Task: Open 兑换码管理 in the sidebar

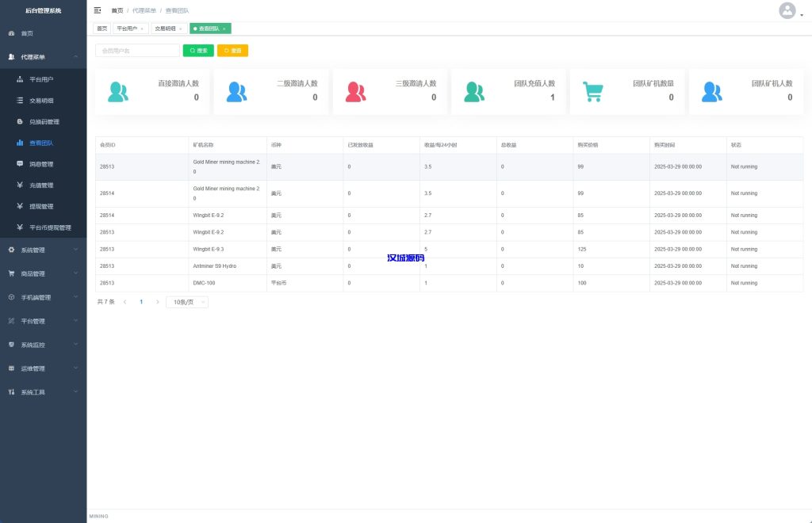Action: pyautogui.click(x=44, y=122)
